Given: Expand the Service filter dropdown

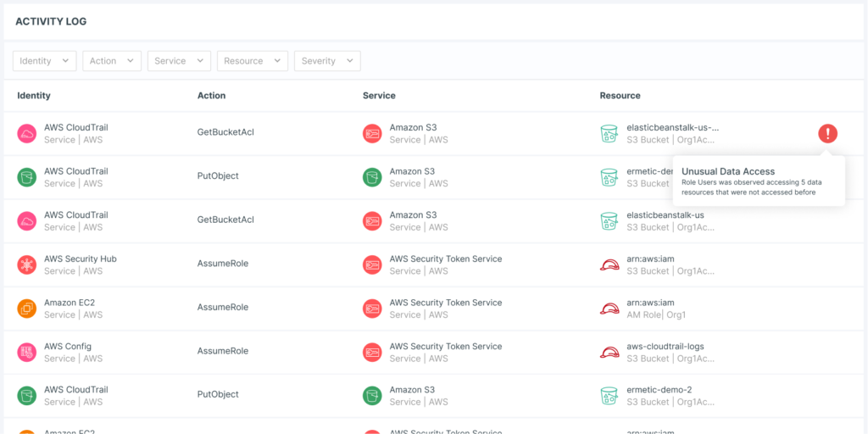Looking at the screenshot, I should click(179, 61).
